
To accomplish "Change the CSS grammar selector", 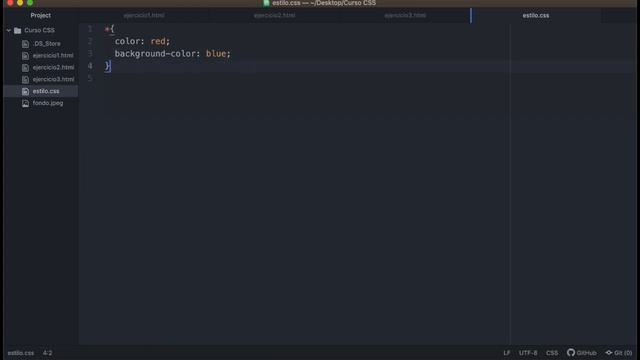I will coord(552,353).
